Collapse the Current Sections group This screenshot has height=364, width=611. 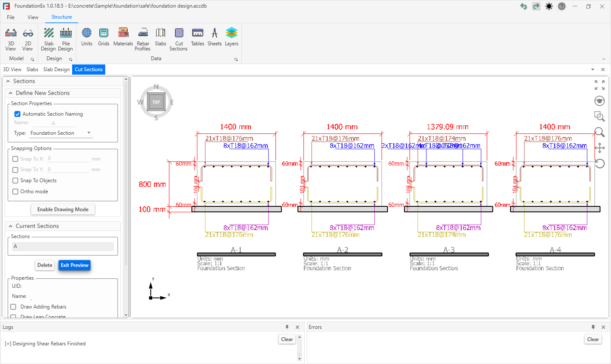(x=11, y=226)
